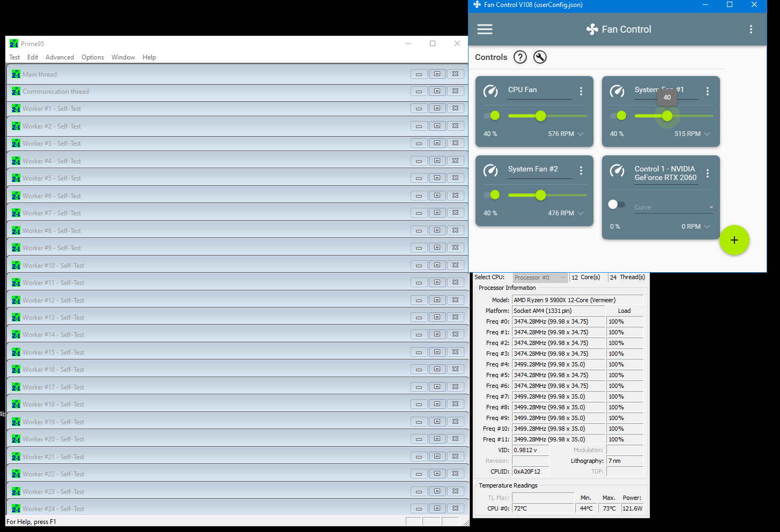The height and width of the screenshot is (532, 780).
Task: Close the Worker #15 Self-Test child window
Action: coord(455,352)
